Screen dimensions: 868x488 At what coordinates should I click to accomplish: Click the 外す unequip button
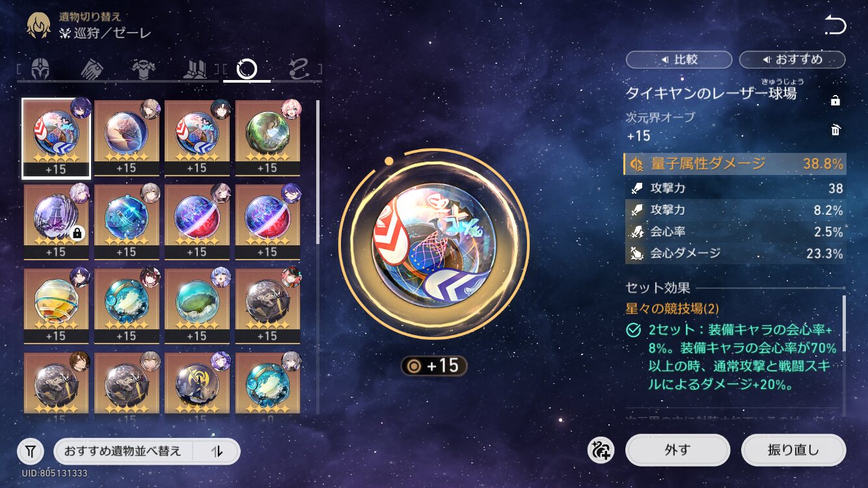677,450
